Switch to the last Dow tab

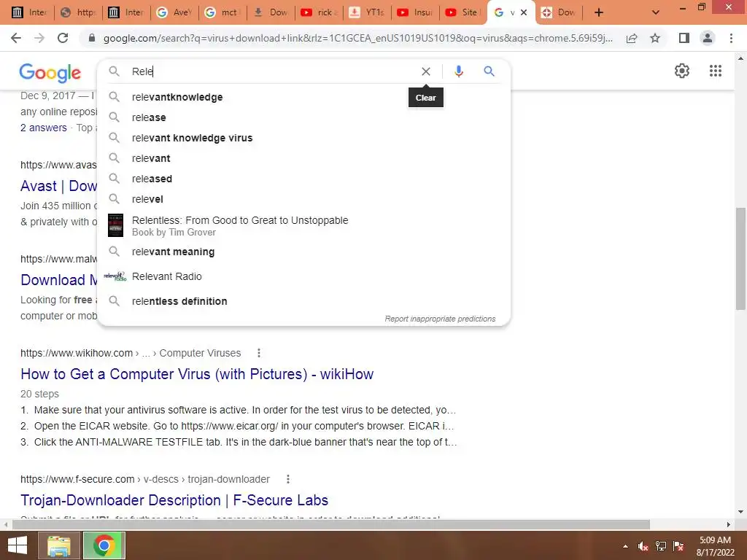(559, 12)
